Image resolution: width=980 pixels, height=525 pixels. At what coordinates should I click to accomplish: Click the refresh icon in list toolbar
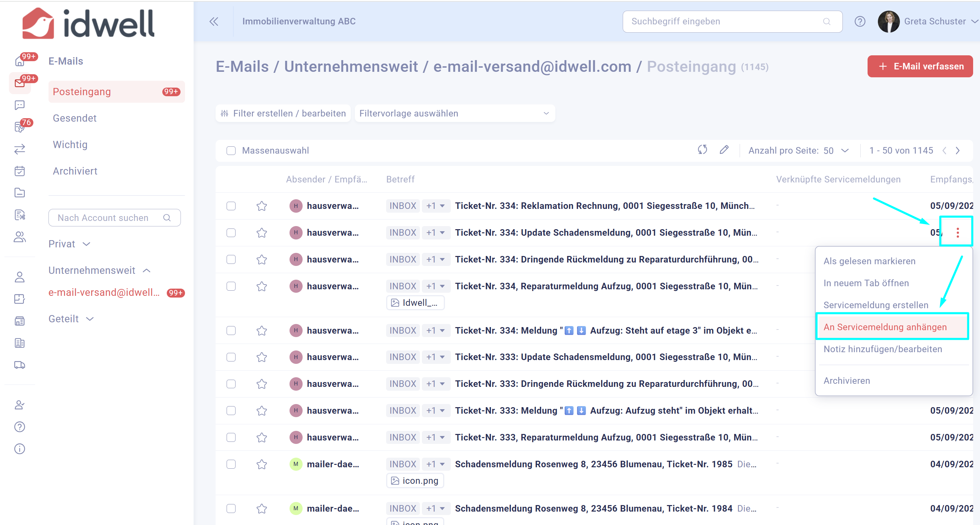[x=702, y=150]
